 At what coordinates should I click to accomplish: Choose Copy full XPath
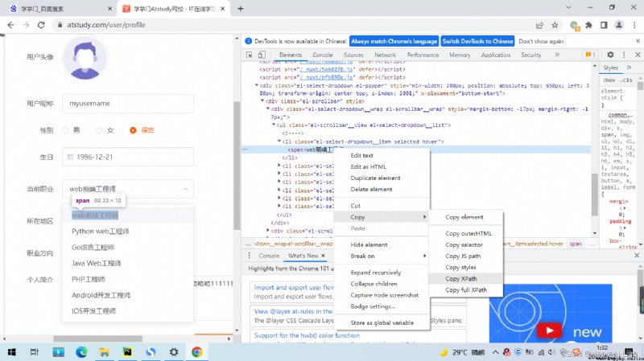click(465, 290)
